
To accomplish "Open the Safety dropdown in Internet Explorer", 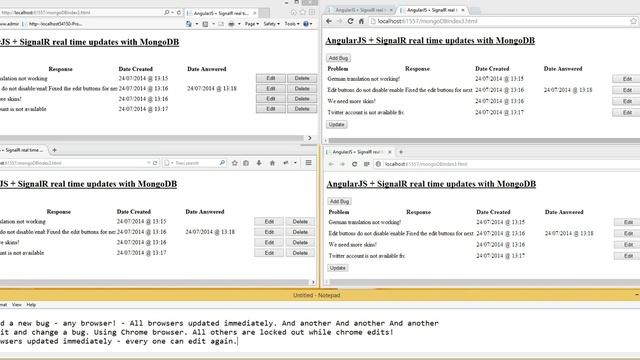I will tap(271, 24).
